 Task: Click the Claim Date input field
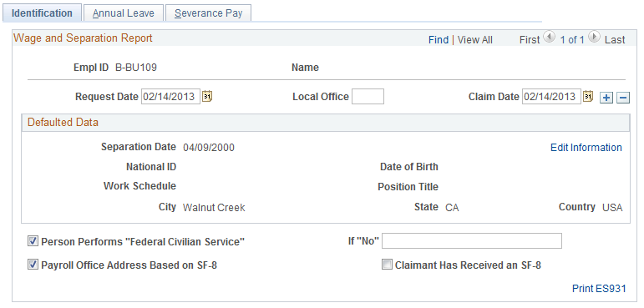point(551,97)
